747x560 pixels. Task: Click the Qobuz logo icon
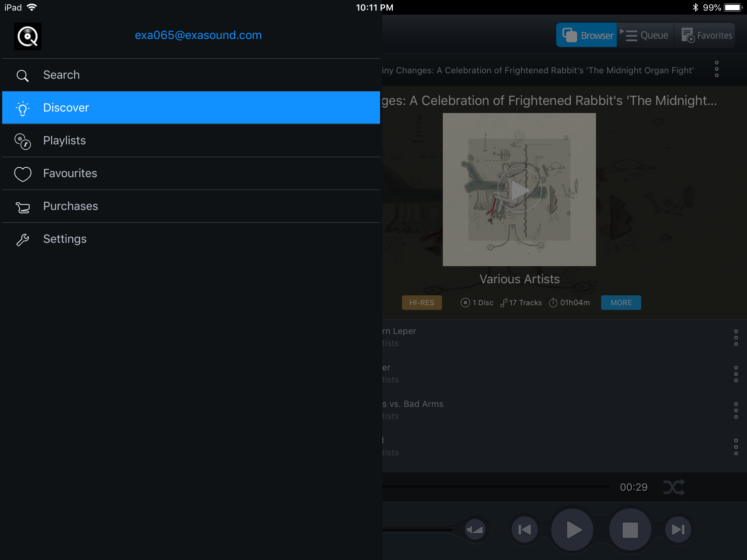click(28, 36)
